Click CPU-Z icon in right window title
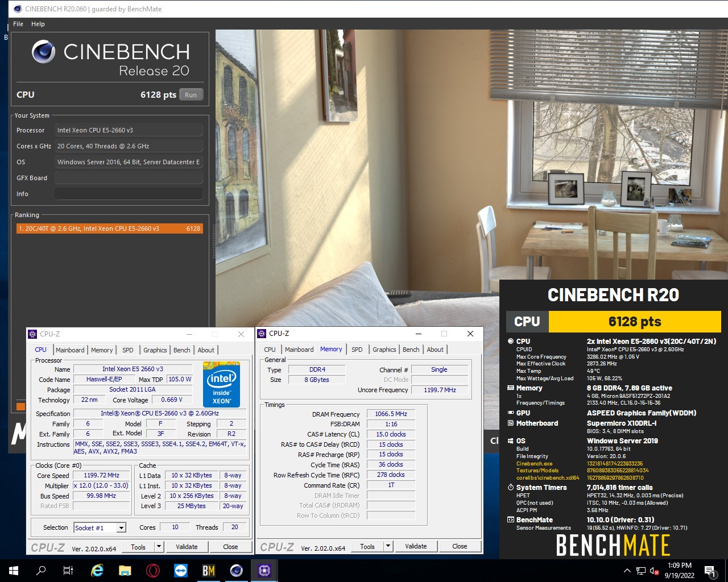Screen dimensions: 728x582 (262, 334)
